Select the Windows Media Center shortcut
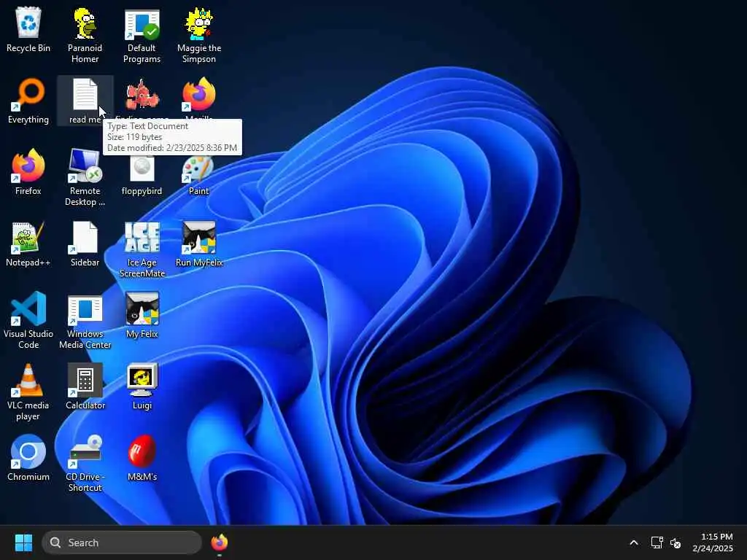 [85, 322]
